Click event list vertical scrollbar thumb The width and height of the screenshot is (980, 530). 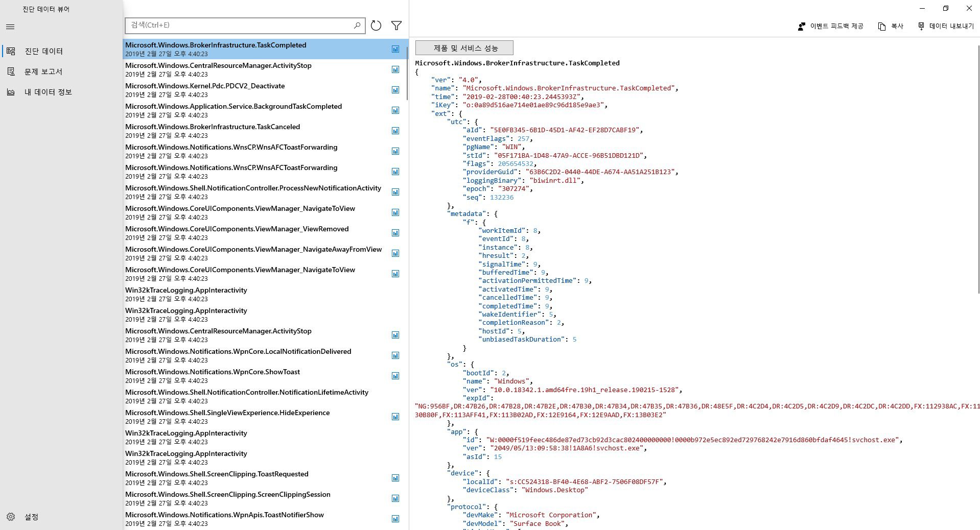pyautogui.click(x=407, y=74)
